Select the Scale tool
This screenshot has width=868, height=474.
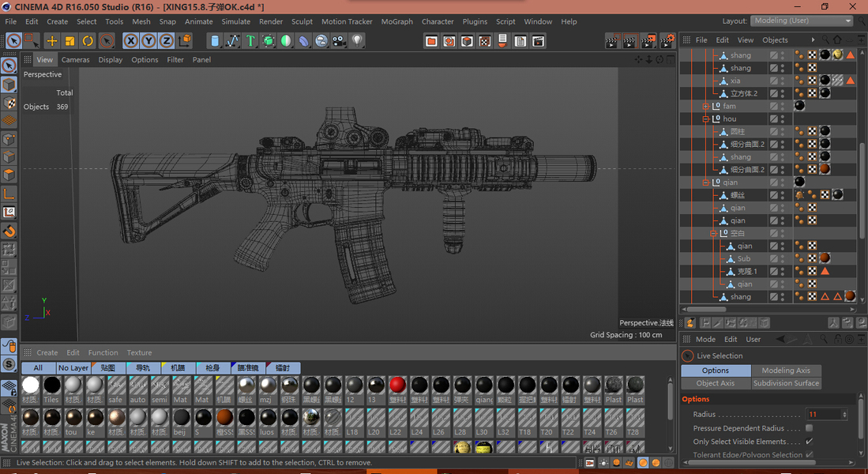point(70,40)
